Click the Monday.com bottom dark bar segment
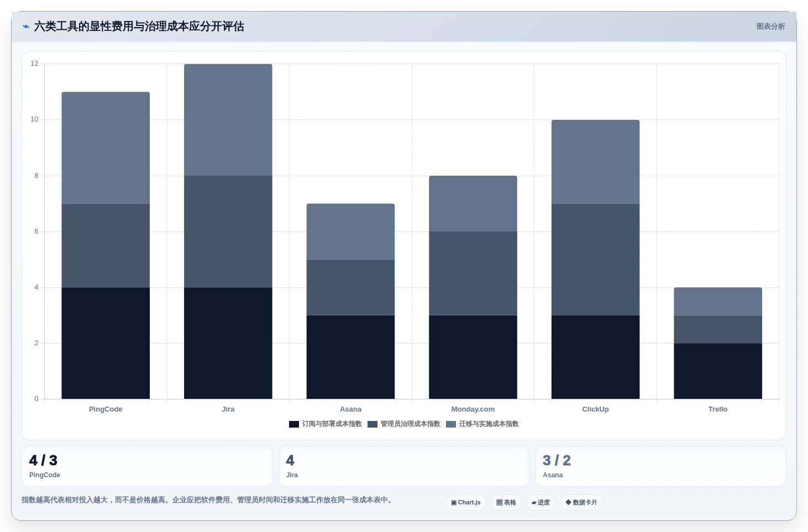Image resolution: width=808 pixels, height=532 pixels. pos(473,357)
